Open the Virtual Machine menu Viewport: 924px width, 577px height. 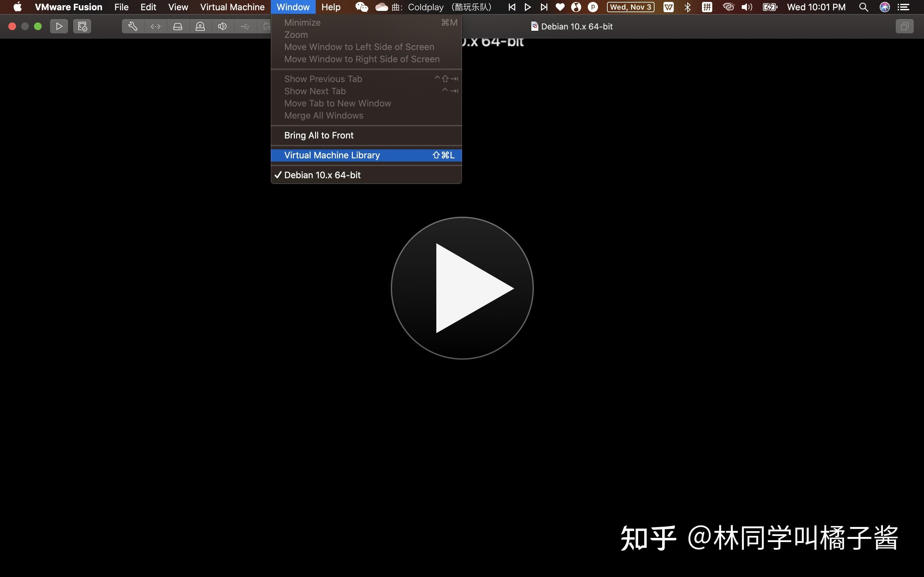point(232,7)
